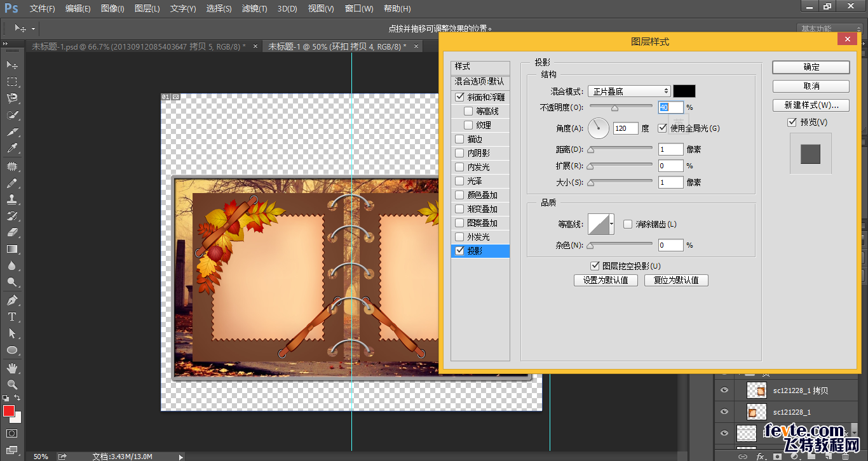868x461 pixels.
Task: Select the Rectangular Marquee tool
Action: tap(12, 82)
